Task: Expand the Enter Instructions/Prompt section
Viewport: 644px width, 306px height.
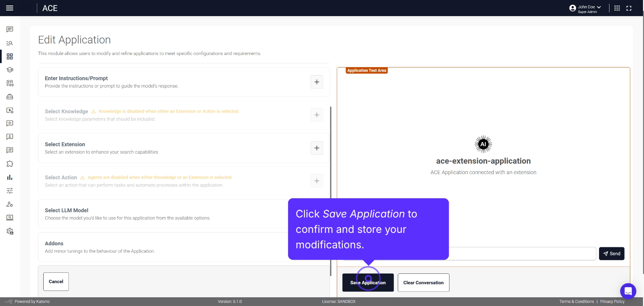Action: pyautogui.click(x=317, y=82)
